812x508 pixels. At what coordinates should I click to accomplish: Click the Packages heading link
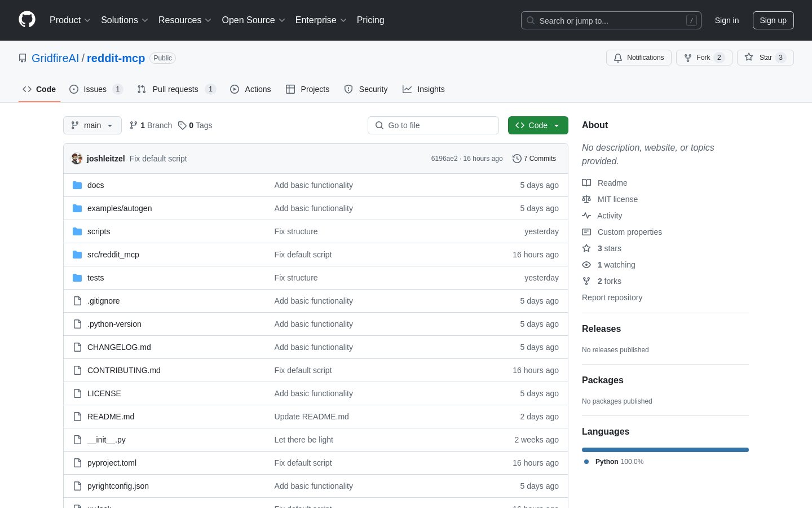point(603,380)
